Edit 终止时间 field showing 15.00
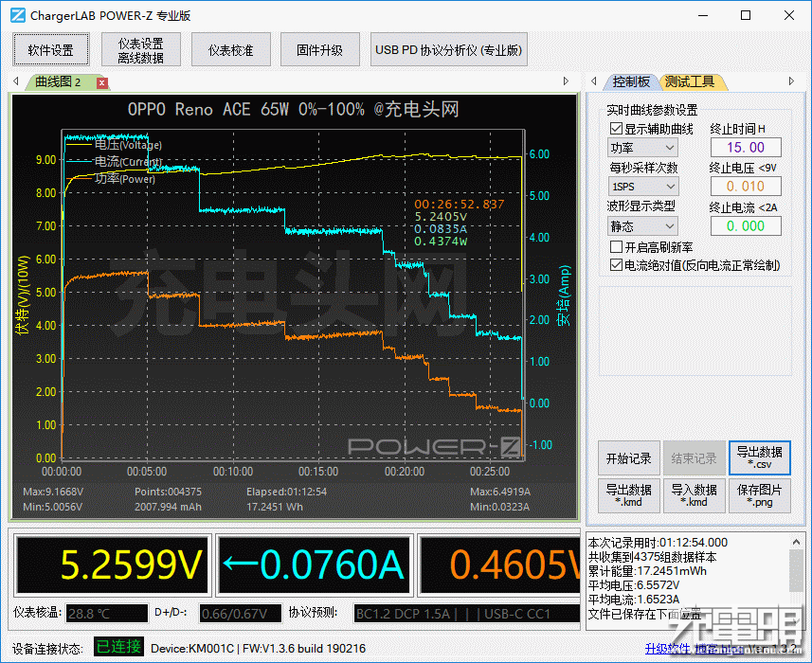The image size is (812, 663). coord(746,148)
